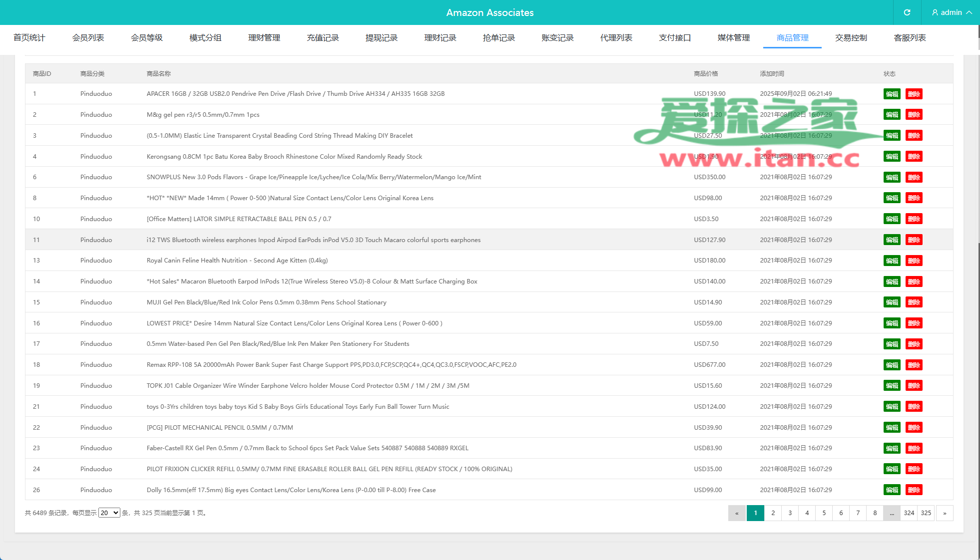Edit the 0.5mm Water-based Pen row

(892, 344)
